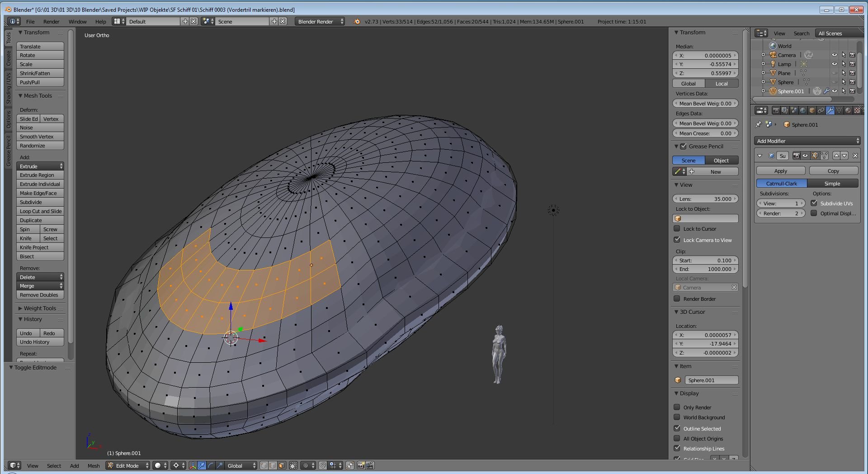Click the translate manipulator arrow icon
The height and width of the screenshot is (474, 868).
click(x=202, y=465)
